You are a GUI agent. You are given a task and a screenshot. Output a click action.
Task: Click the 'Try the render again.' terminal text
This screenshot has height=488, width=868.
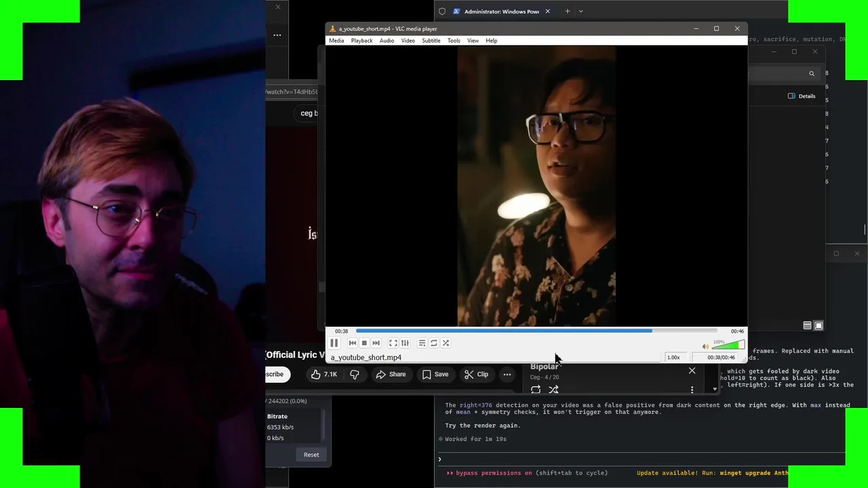click(x=483, y=426)
